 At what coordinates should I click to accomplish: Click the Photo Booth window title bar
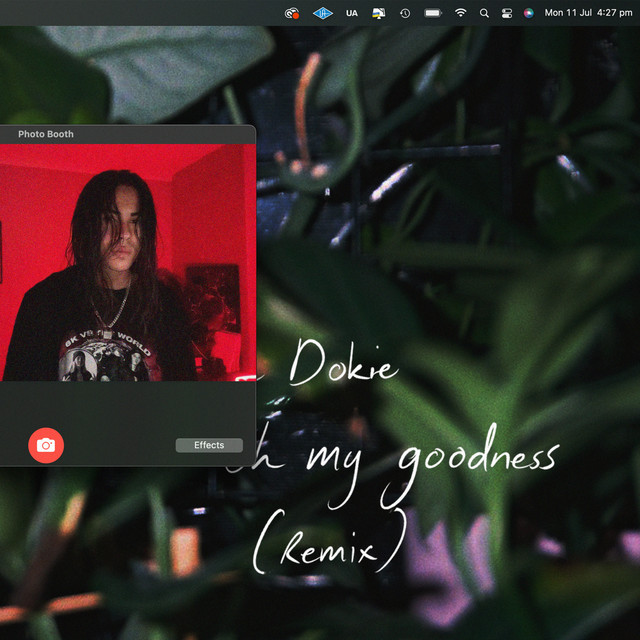point(120,134)
